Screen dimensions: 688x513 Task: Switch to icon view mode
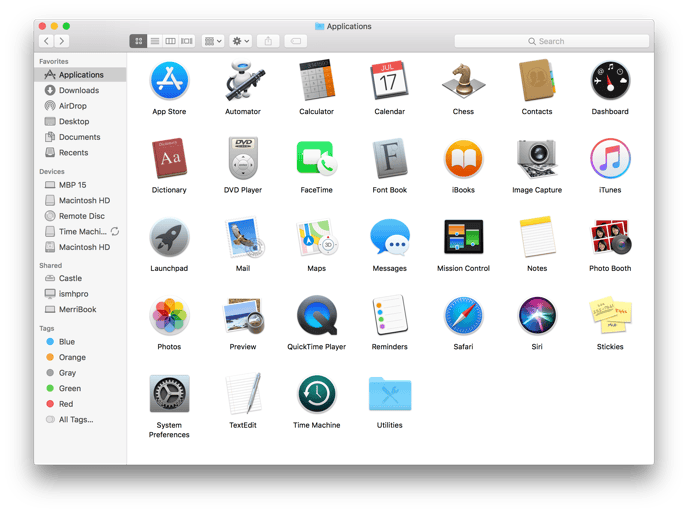pos(138,41)
